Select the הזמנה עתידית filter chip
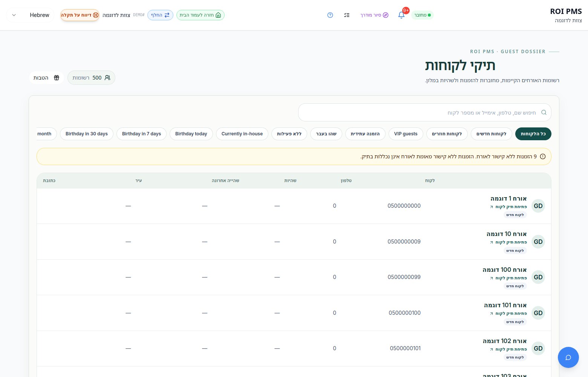 (x=365, y=134)
